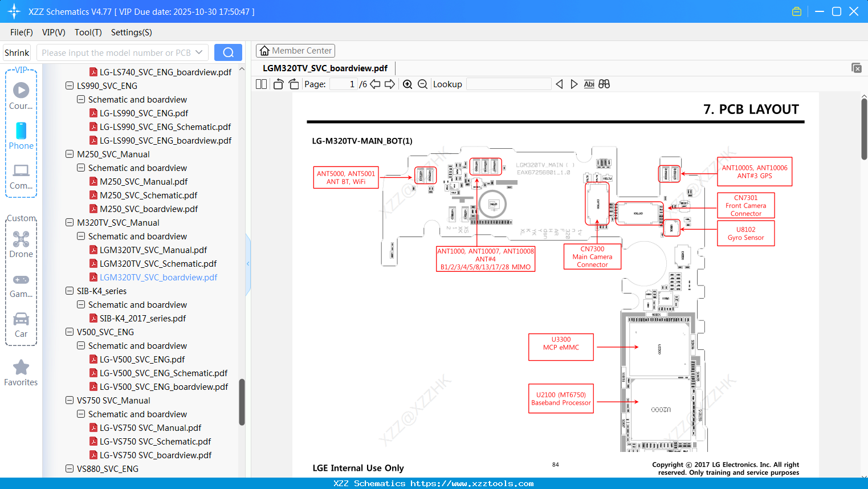Image resolution: width=868 pixels, height=489 pixels.
Task: Zoom in on the PDF
Action: tap(407, 84)
